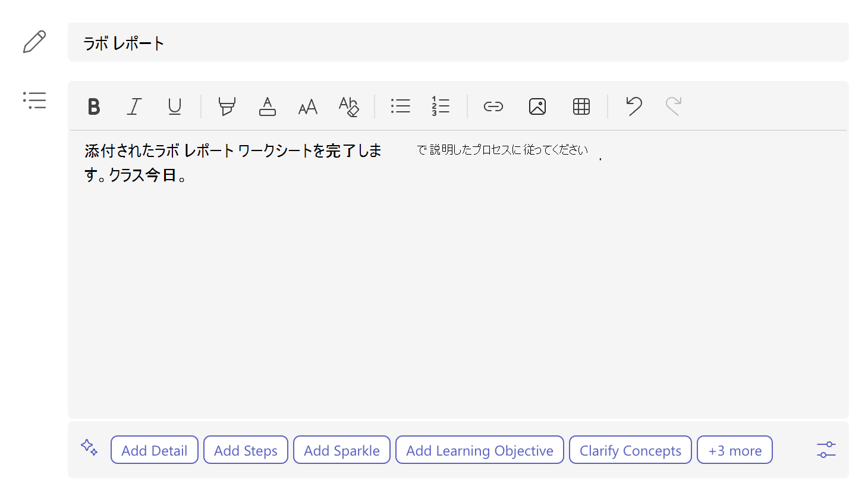Toggle italic formatting
868x502 pixels.
click(x=134, y=106)
